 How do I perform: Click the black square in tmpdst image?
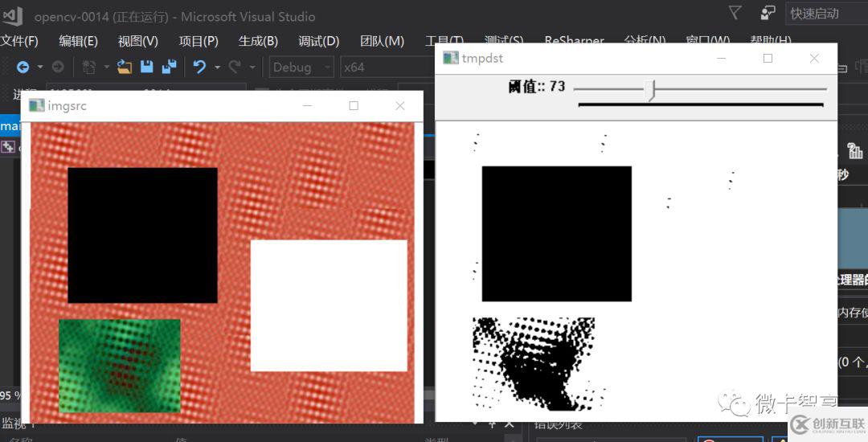556,233
